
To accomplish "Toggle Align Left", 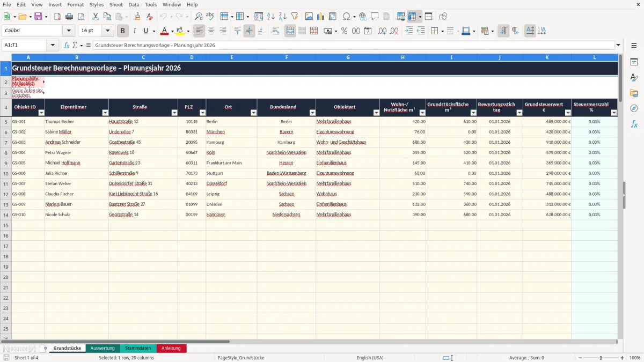I will point(200,31).
